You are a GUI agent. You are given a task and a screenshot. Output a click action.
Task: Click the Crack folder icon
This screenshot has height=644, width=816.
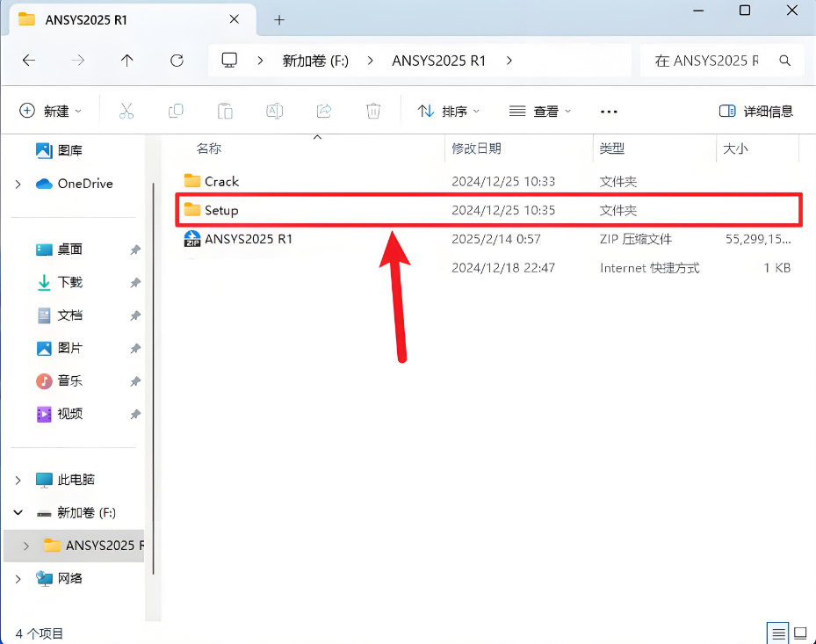point(192,181)
